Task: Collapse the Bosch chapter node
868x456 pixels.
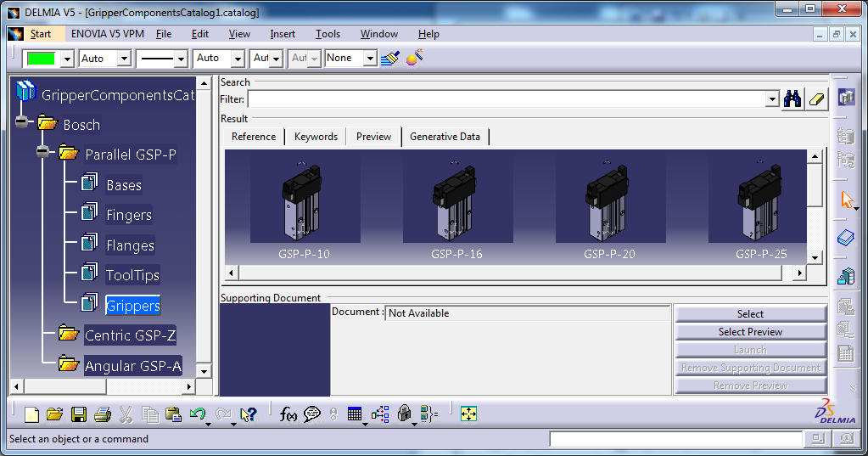Action: (x=21, y=122)
